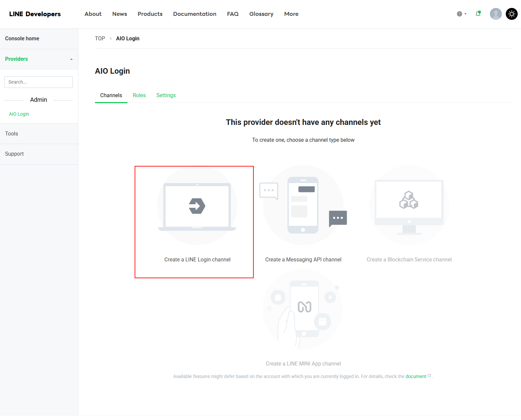Open Documentation from the top menu
521x420 pixels.
[x=195, y=14]
